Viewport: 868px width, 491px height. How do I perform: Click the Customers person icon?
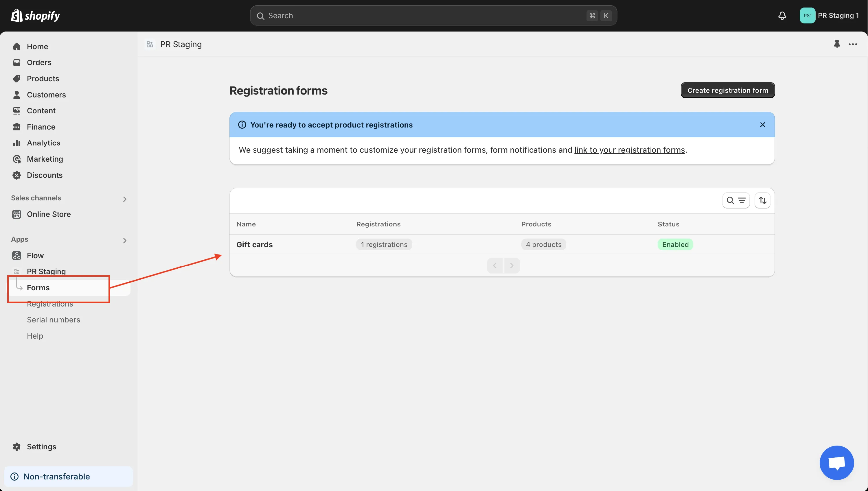coord(16,95)
